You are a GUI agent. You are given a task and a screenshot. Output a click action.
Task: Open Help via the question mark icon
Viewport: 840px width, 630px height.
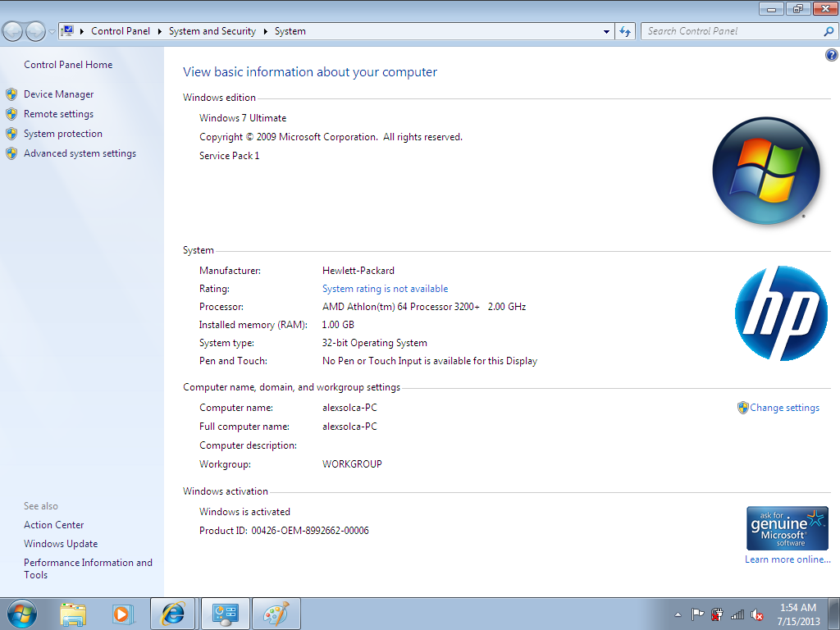(832, 55)
